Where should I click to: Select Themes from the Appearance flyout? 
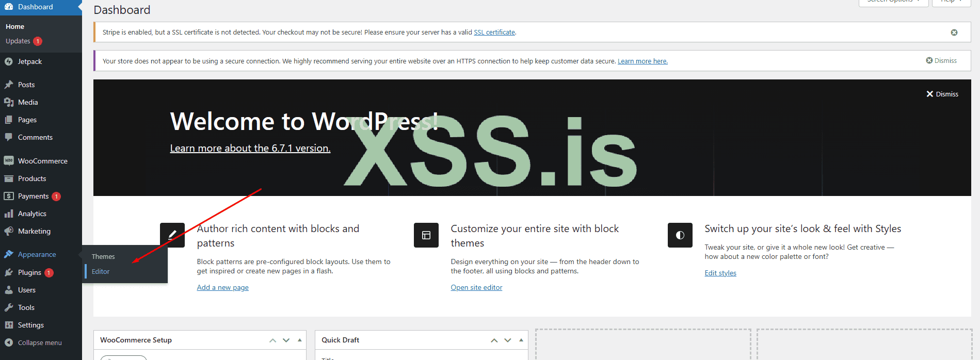click(103, 256)
